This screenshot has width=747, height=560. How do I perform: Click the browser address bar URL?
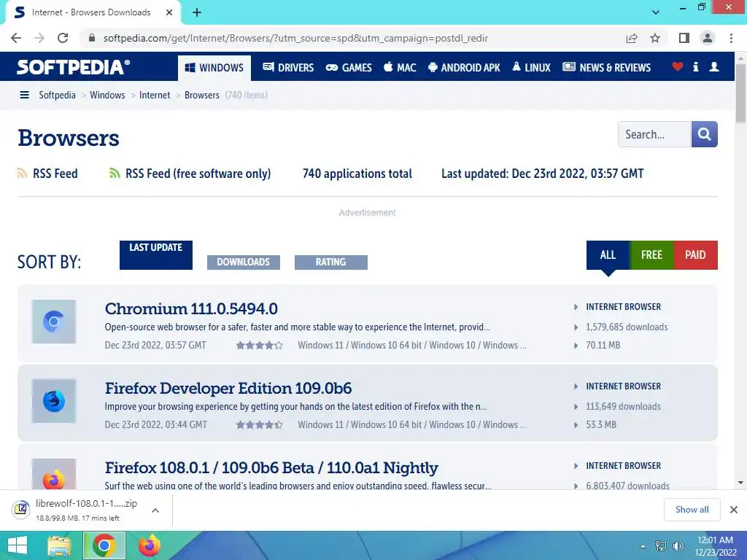[295, 38]
